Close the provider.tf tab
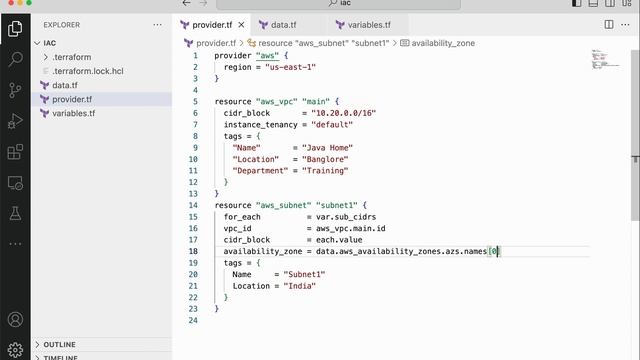640x360 pixels. point(241,25)
